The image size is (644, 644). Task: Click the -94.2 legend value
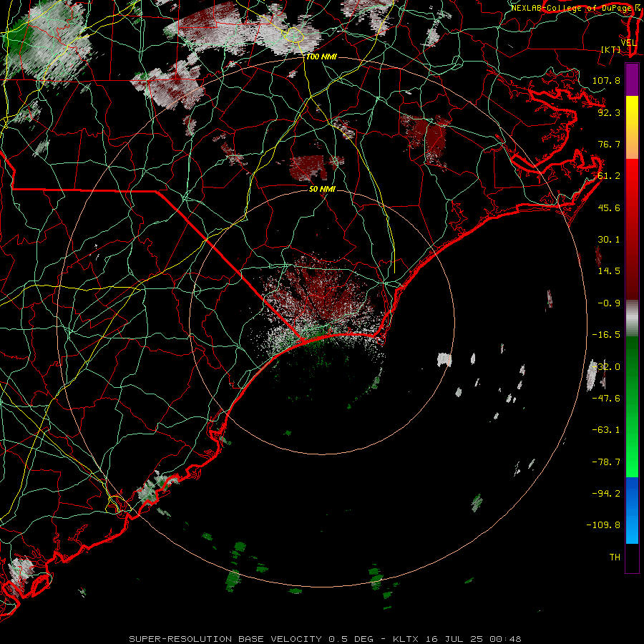(x=606, y=494)
